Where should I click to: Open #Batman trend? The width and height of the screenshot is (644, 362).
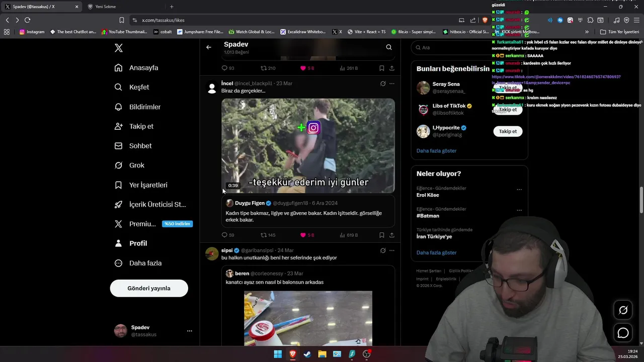click(x=428, y=216)
